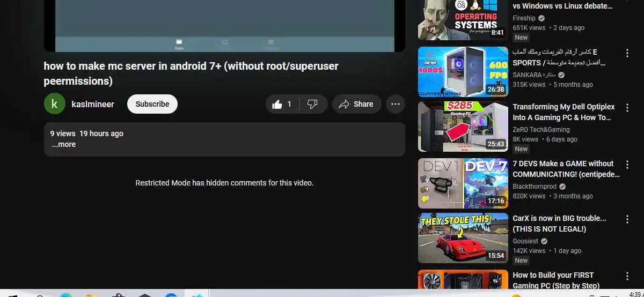
Task: Open options menu for the SANKARA video
Action: pos(627,53)
